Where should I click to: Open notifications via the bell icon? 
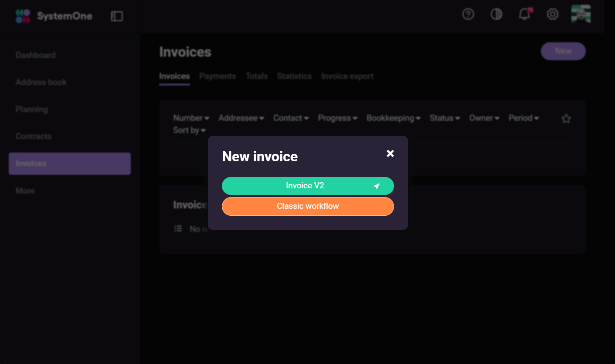(523, 14)
